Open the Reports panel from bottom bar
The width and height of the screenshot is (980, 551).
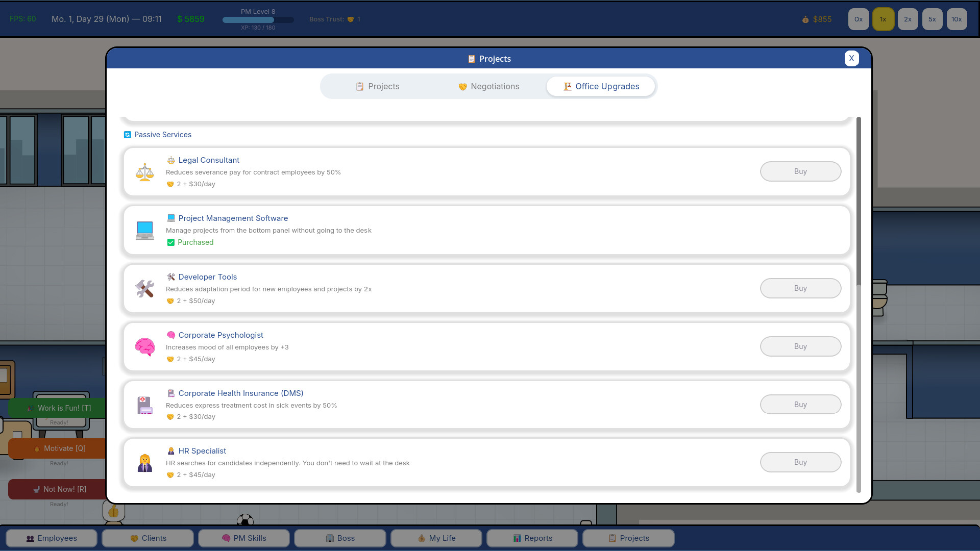(x=532, y=538)
